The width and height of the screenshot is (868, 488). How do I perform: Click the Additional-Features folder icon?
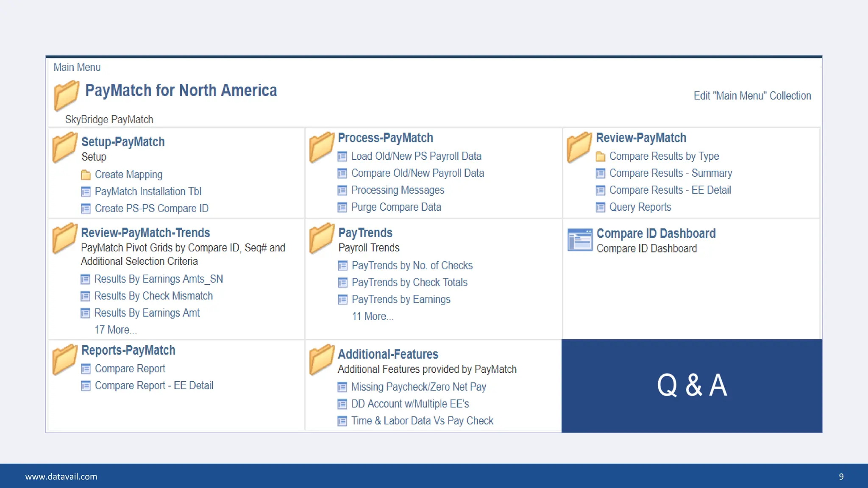[322, 359]
